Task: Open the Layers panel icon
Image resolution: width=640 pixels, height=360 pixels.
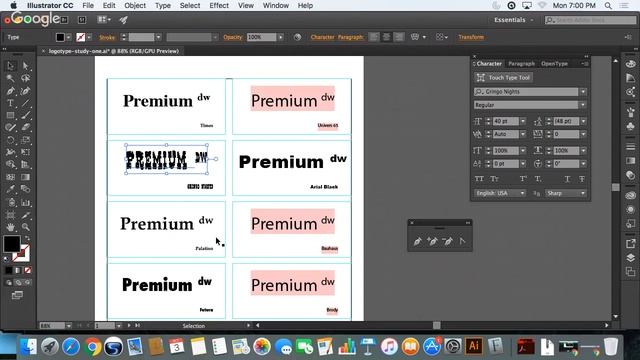Action: (631, 258)
